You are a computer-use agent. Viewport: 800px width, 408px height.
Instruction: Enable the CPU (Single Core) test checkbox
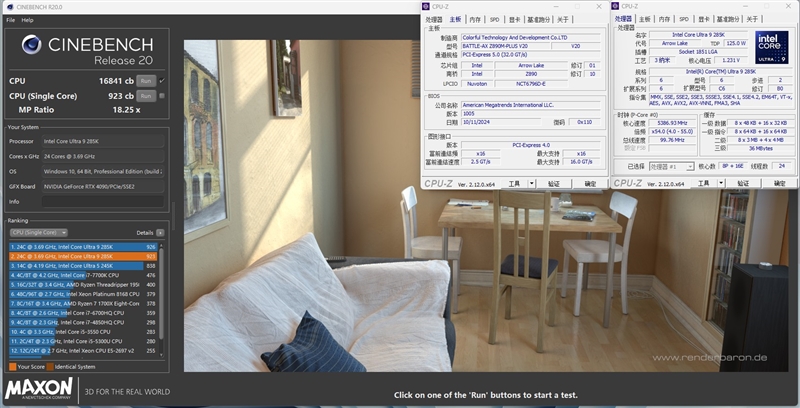[162, 96]
